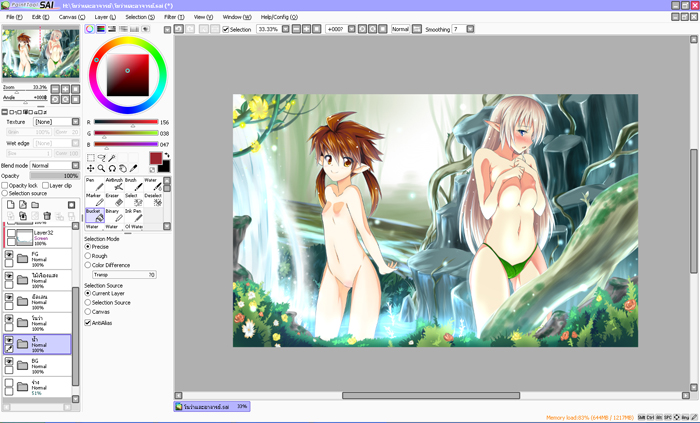The height and width of the screenshot is (423, 700).
Task: Select the Eyedropper color picker tool
Action: tap(133, 168)
